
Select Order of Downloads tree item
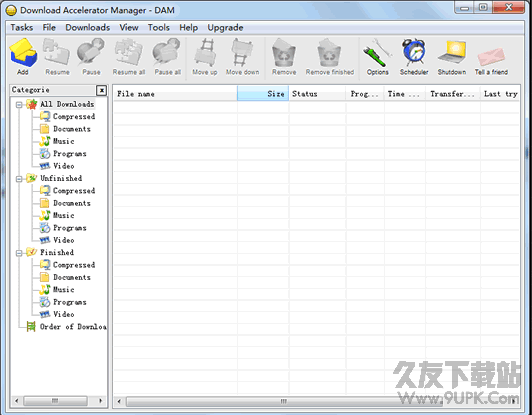(73, 327)
